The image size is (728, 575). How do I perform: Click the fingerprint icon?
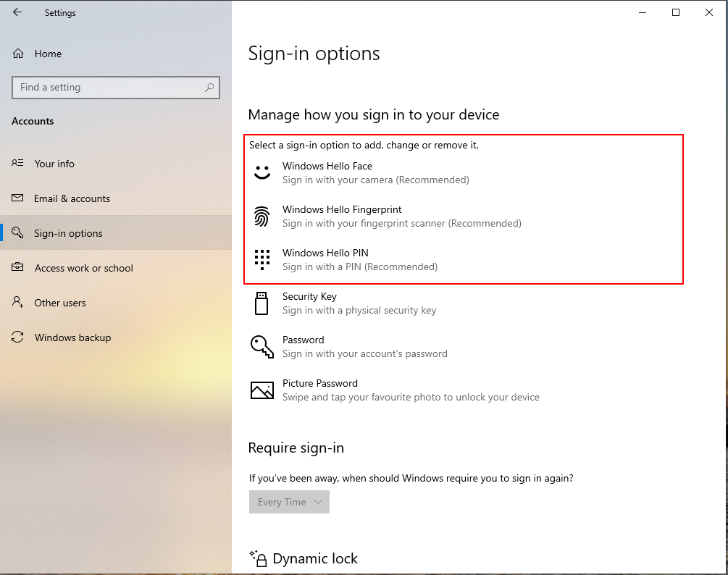click(x=262, y=217)
